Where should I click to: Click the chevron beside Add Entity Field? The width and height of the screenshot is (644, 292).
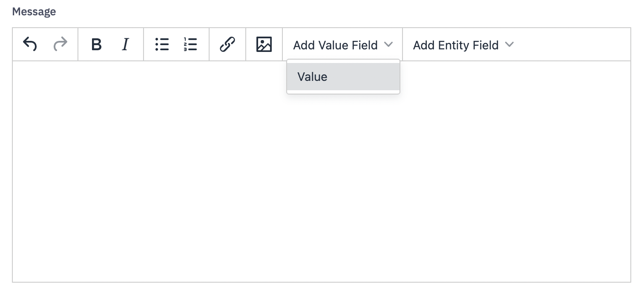509,44
